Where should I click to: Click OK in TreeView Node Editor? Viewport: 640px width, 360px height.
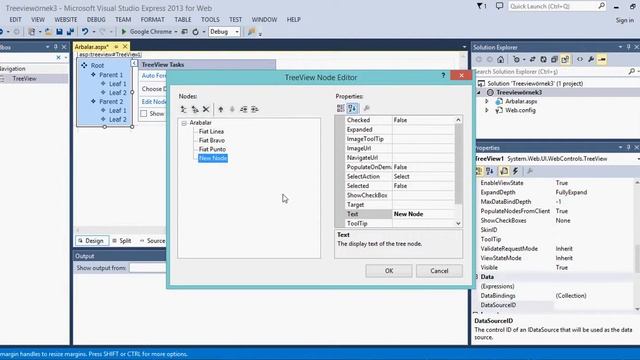[x=389, y=271]
